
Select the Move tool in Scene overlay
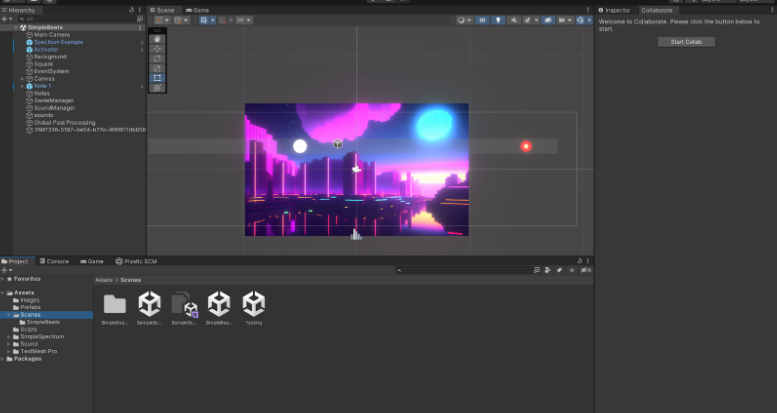[x=157, y=49]
